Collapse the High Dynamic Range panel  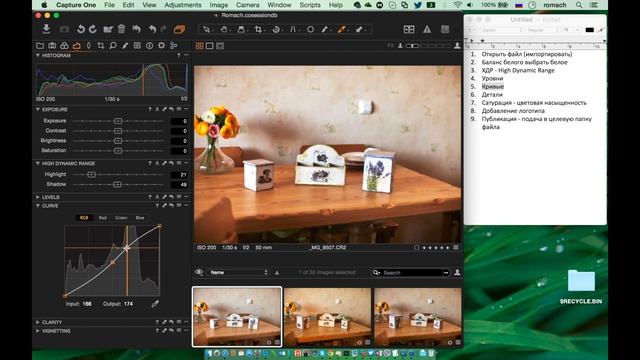click(38, 163)
